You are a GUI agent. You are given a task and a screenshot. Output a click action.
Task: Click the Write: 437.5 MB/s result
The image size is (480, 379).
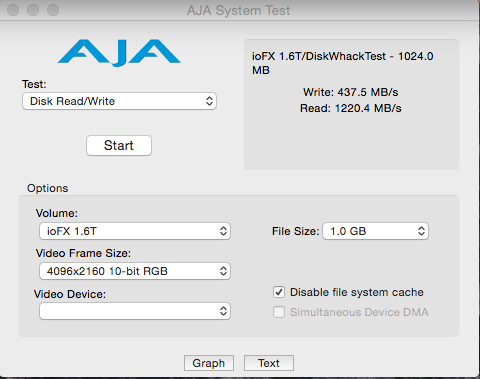click(x=351, y=92)
